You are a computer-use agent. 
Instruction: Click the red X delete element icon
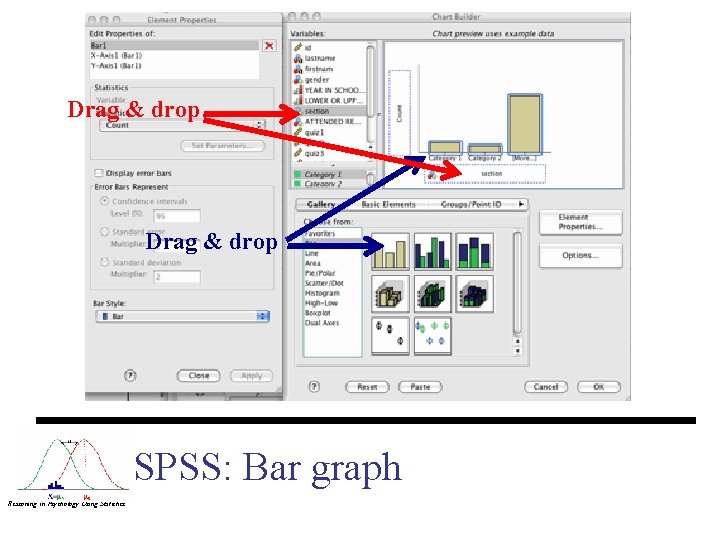point(269,45)
